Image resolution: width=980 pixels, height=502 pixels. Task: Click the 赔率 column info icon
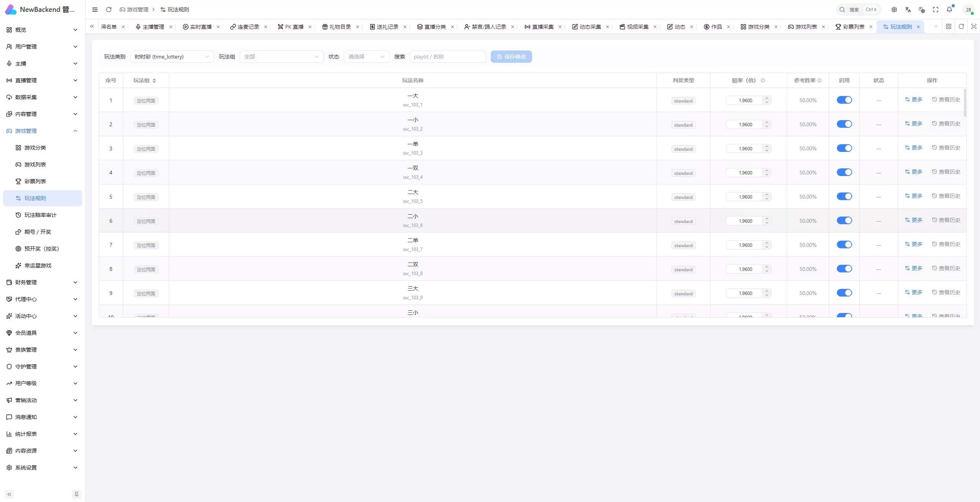(x=763, y=80)
